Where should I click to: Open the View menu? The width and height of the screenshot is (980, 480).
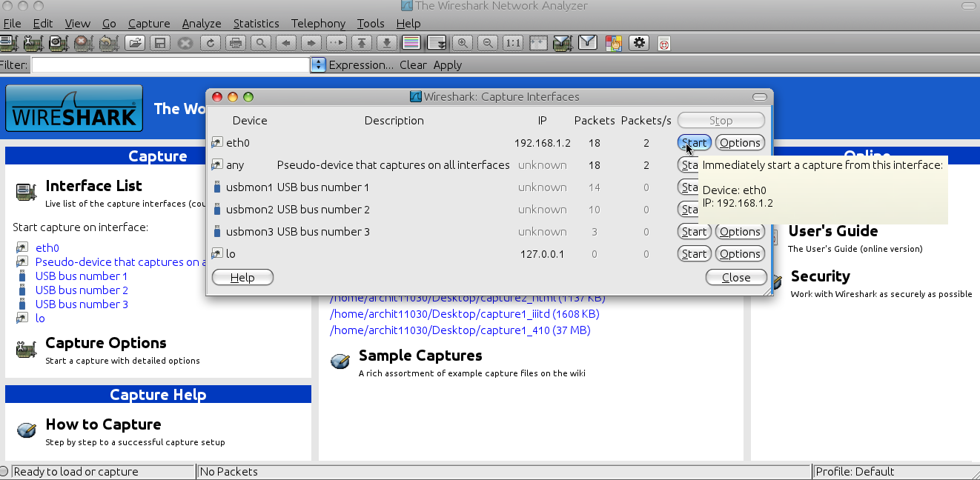77,24
